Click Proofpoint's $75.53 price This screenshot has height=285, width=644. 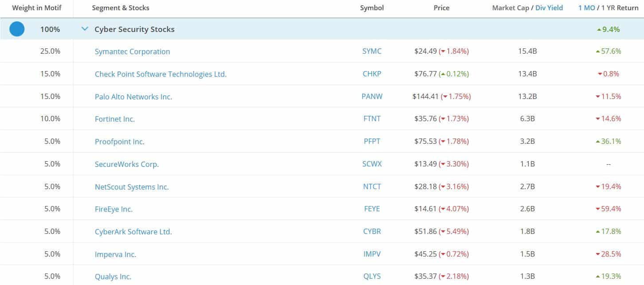click(x=425, y=142)
